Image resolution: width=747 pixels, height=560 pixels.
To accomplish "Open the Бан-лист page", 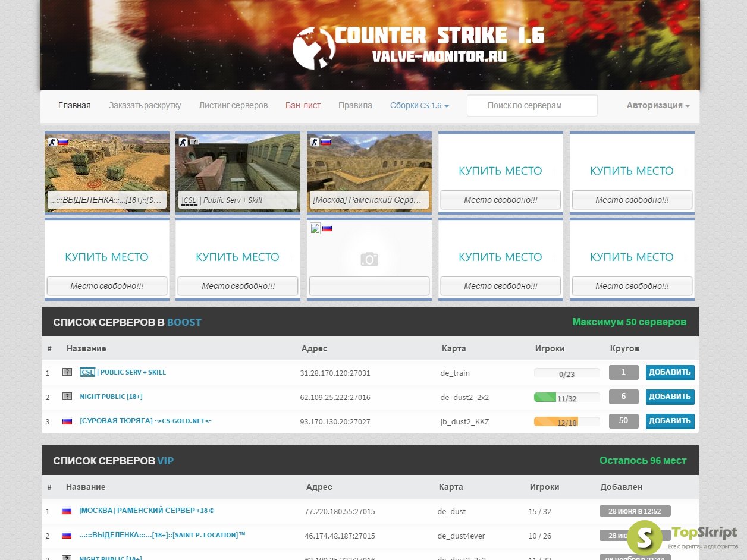I will click(303, 105).
